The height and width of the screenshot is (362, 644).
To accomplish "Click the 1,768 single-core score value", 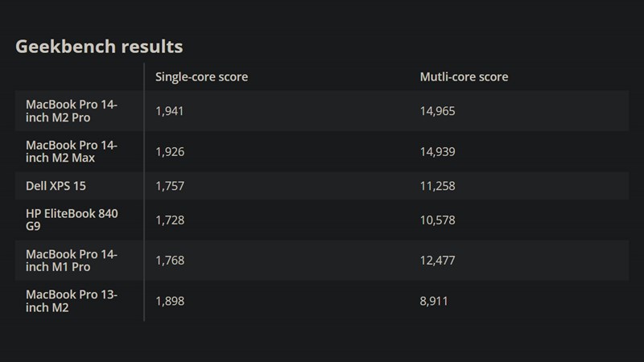I will pyautogui.click(x=170, y=261).
